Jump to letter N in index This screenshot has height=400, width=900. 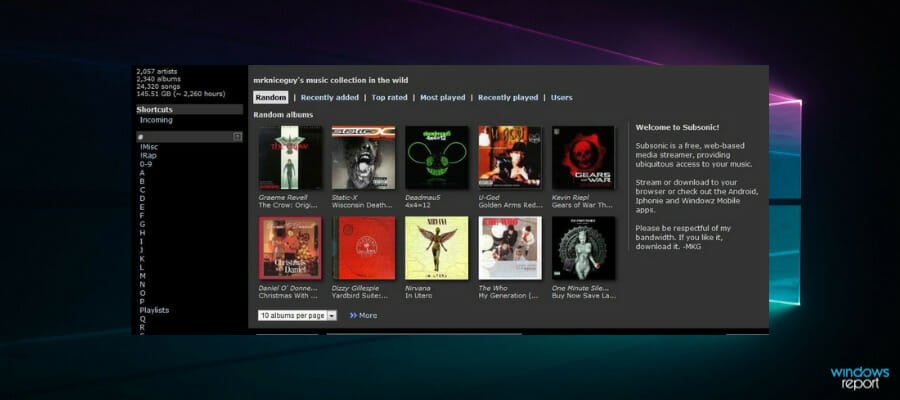[142, 284]
